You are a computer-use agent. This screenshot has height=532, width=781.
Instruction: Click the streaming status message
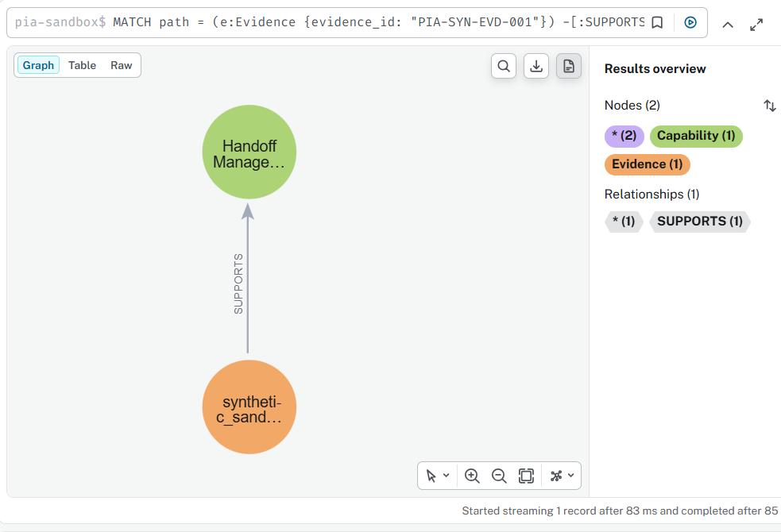620,511
